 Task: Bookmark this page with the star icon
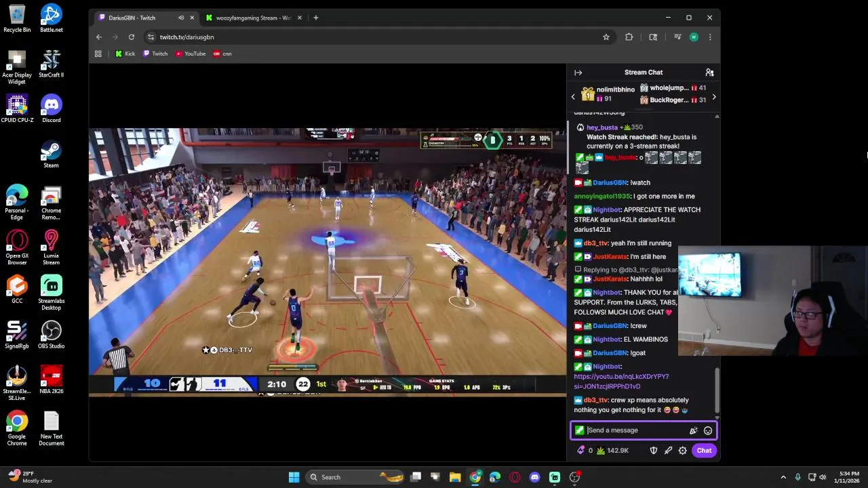coord(606,37)
